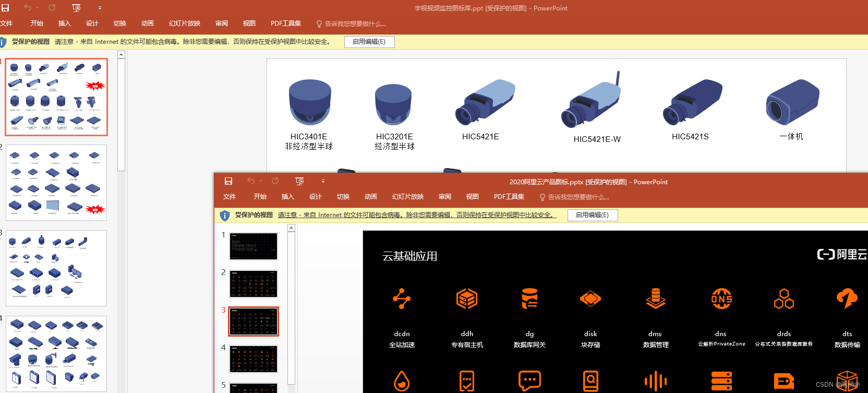The height and width of the screenshot is (393, 868).
Task: Click dcdn 全站加速 icon
Action: (402, 299)
